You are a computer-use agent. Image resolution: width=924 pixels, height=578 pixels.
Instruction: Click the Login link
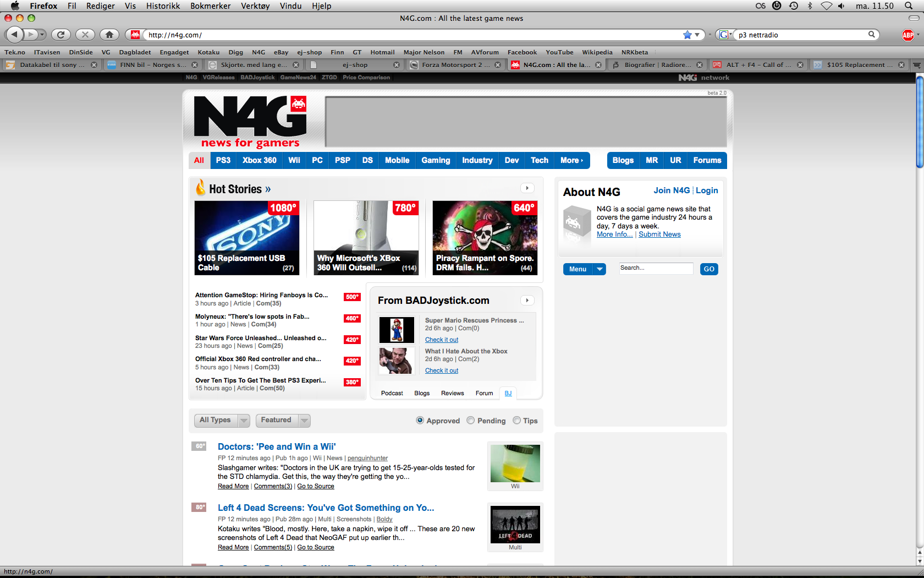point(707,190)
